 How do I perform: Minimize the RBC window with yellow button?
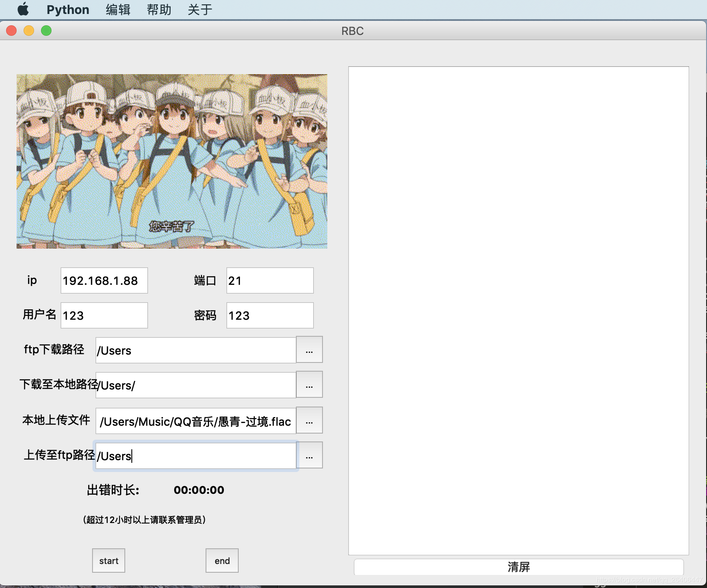click(29, 31)
